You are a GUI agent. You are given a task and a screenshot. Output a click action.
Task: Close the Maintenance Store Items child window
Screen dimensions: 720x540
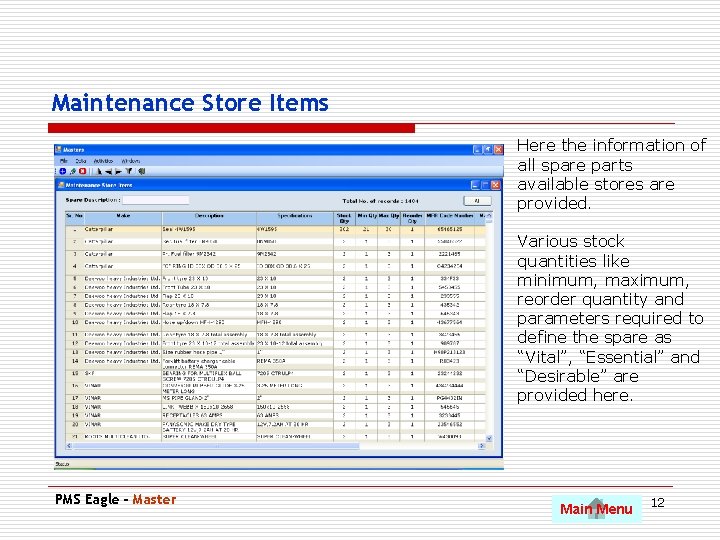click(495, 185)
